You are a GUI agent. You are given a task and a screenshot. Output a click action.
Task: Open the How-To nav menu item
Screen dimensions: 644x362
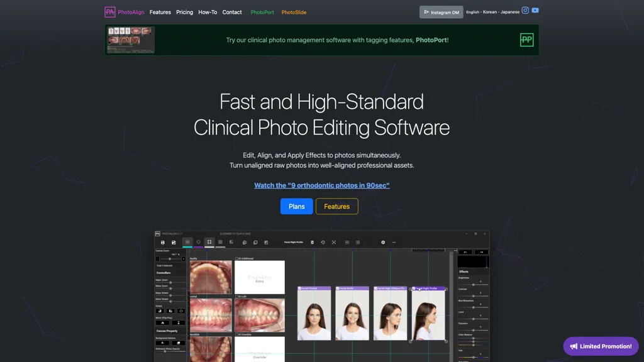pos(208,13)
